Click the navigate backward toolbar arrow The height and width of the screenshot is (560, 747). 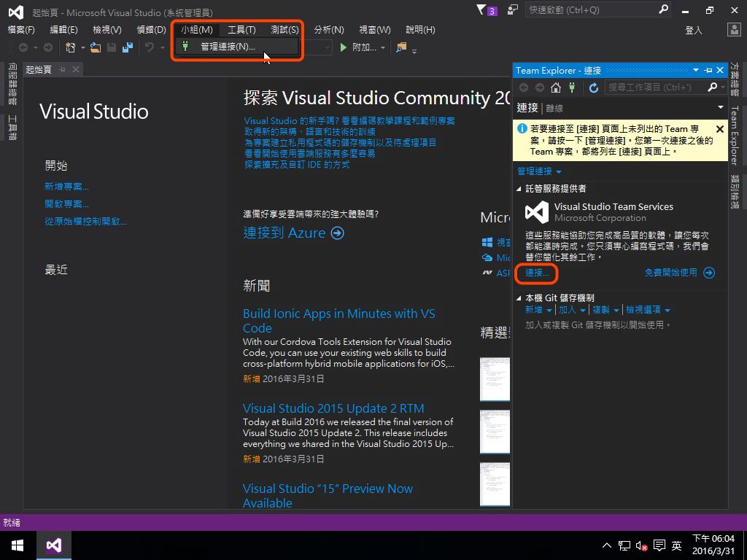[23, 47]
